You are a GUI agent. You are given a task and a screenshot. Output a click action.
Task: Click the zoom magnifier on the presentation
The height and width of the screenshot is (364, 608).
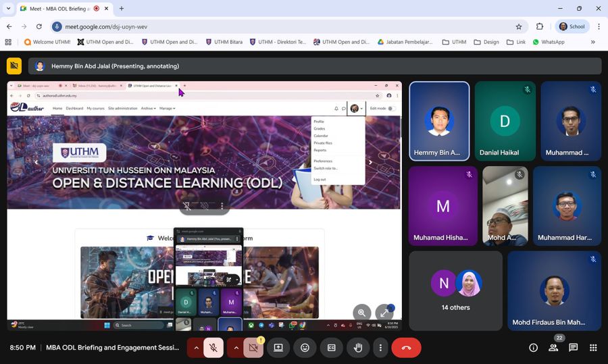coord(361,313)
